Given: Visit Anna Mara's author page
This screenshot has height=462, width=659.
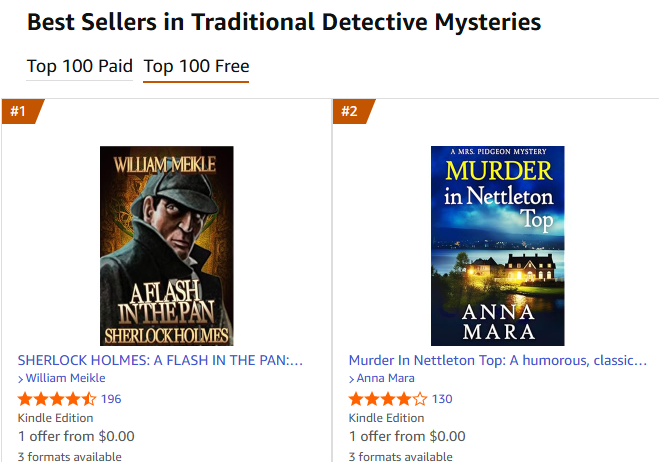Looking at the screenshot, I should click(389, 379).
